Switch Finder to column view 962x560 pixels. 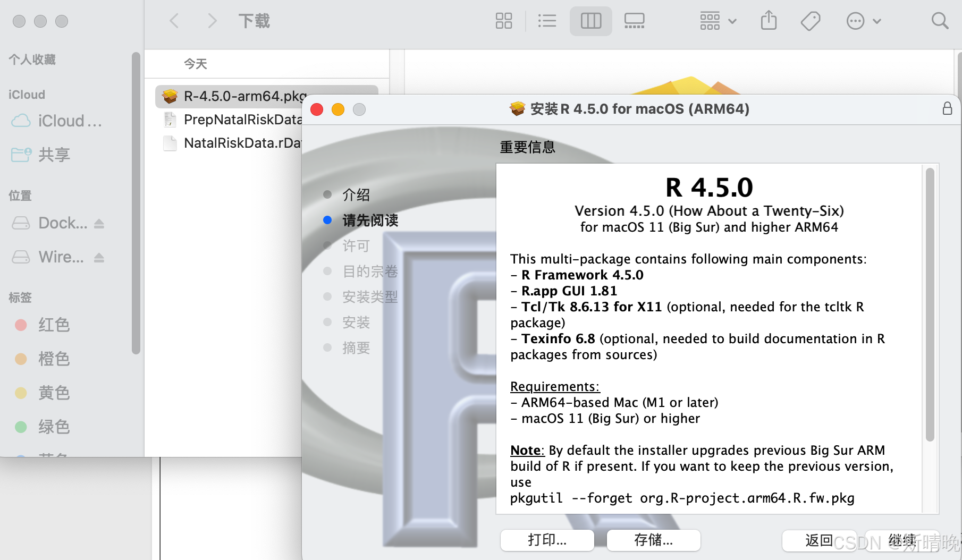(x=590, y=21)
